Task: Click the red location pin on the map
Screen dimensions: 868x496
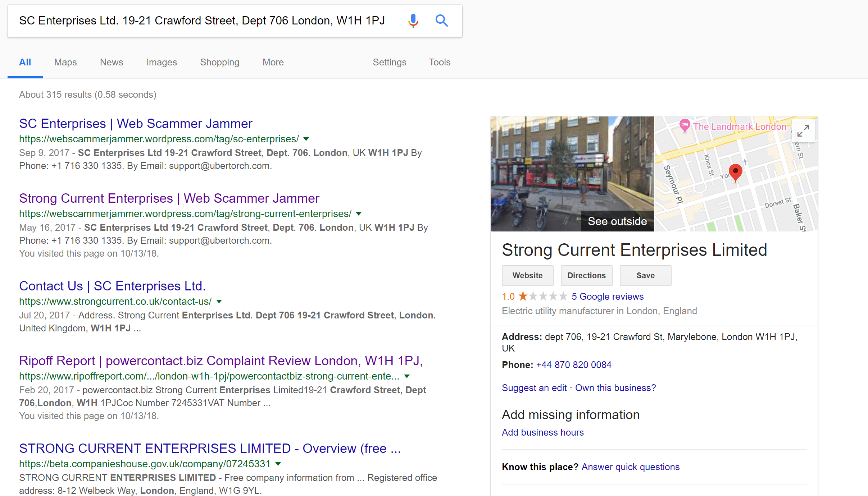Action: (x=735, y=173)
